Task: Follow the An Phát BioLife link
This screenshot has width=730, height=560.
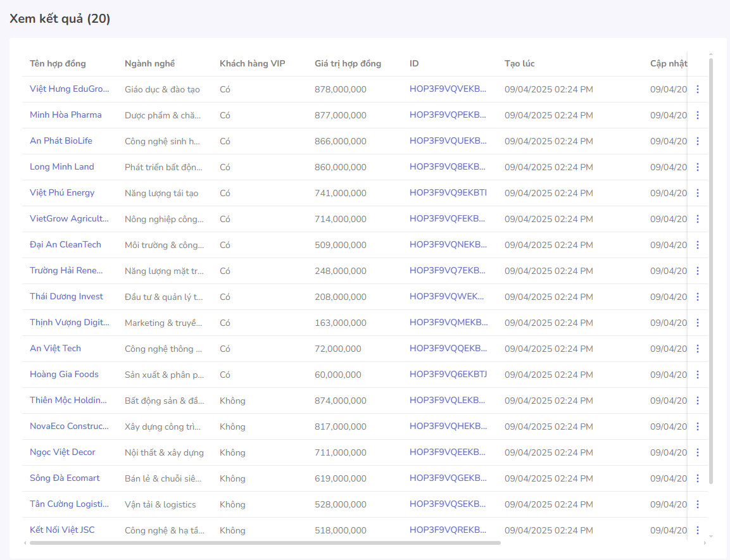Action: tap(61, 141)
